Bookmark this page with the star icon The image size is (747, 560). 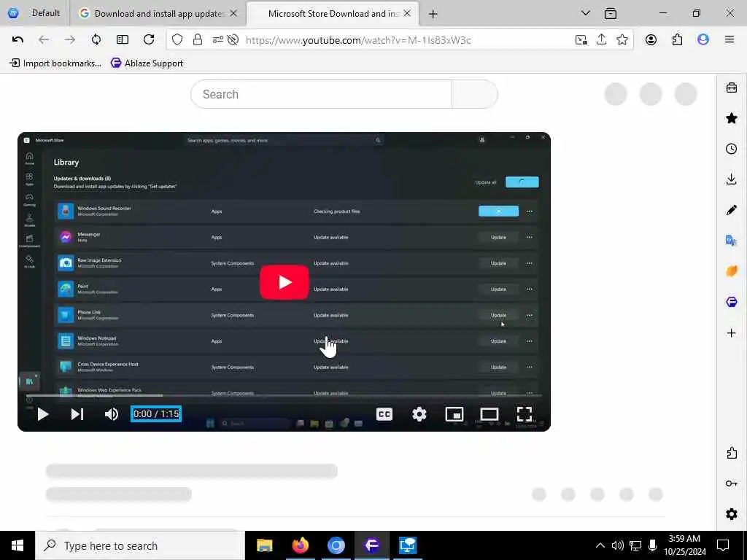click(622, 40)
